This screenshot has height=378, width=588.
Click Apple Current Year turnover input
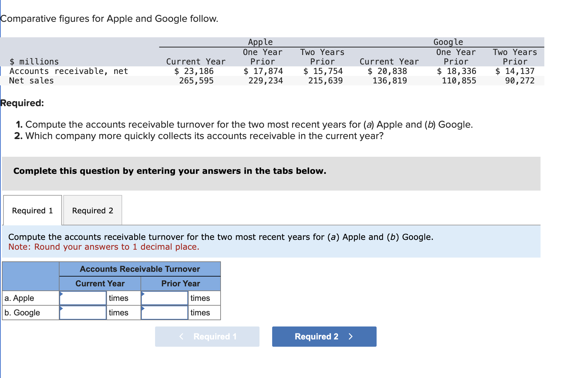click(83, 298)
